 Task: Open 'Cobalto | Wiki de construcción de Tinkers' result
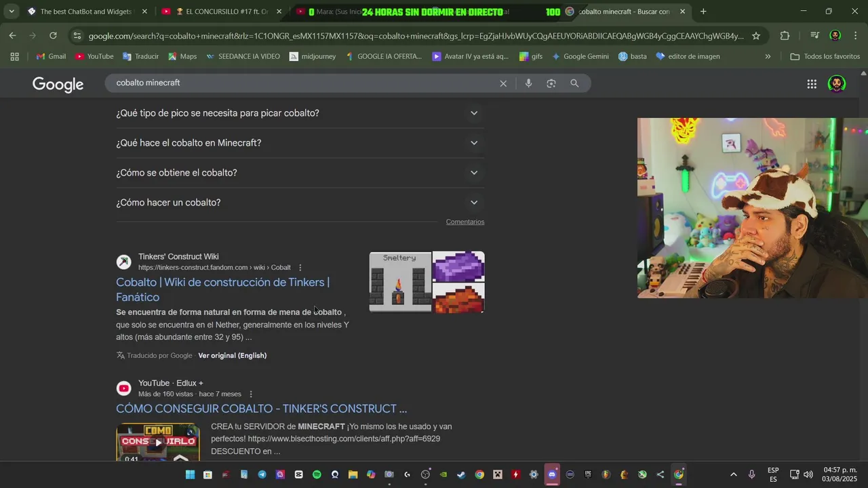click(223, 289)
